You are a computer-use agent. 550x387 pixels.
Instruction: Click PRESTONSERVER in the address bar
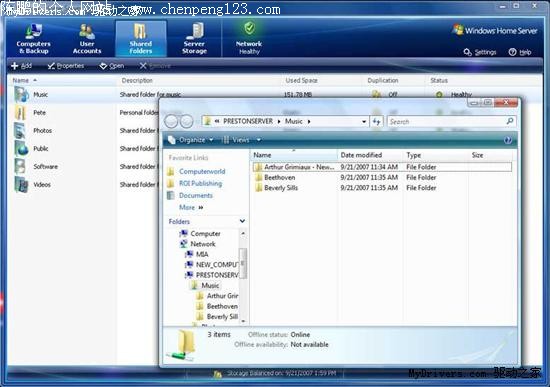(x=248, y=121)
